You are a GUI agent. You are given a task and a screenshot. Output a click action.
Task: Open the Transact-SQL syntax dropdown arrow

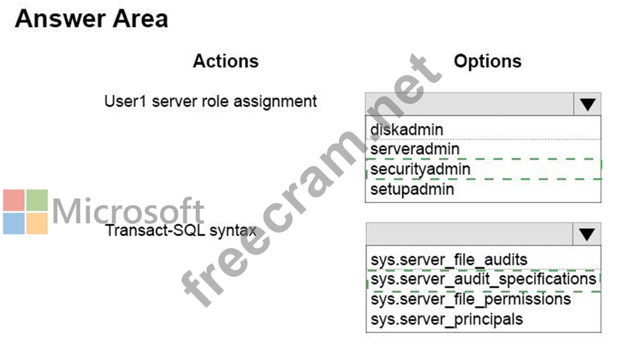[x=587, y=235]
